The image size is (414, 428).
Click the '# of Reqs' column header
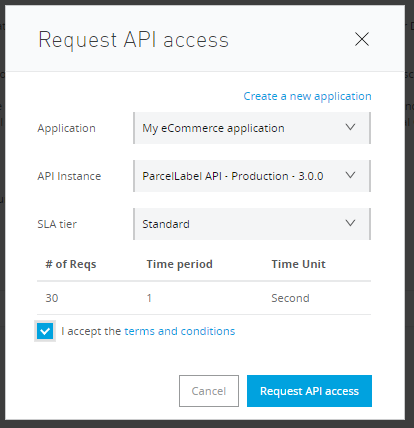coord(71,264)
